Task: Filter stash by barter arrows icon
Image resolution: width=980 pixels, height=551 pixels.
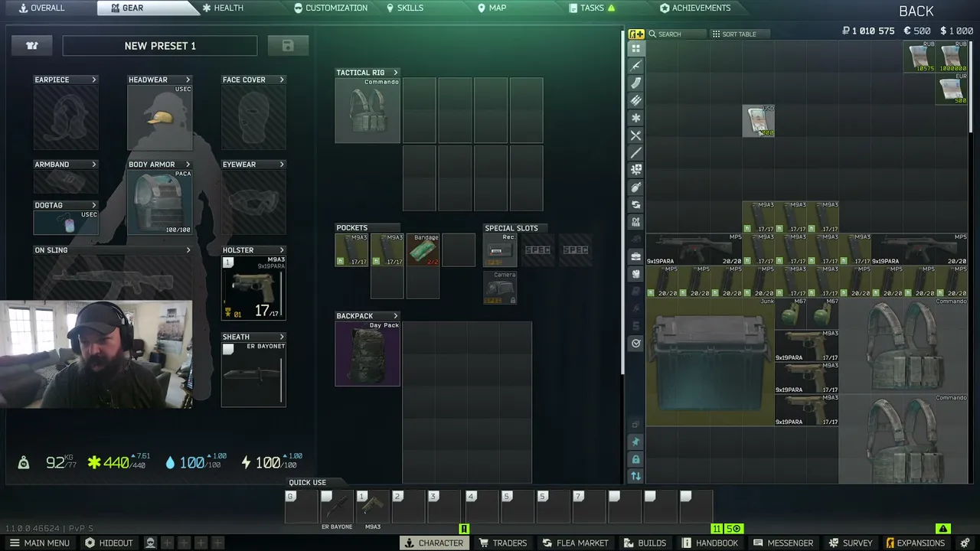Action: click(635, 205)
